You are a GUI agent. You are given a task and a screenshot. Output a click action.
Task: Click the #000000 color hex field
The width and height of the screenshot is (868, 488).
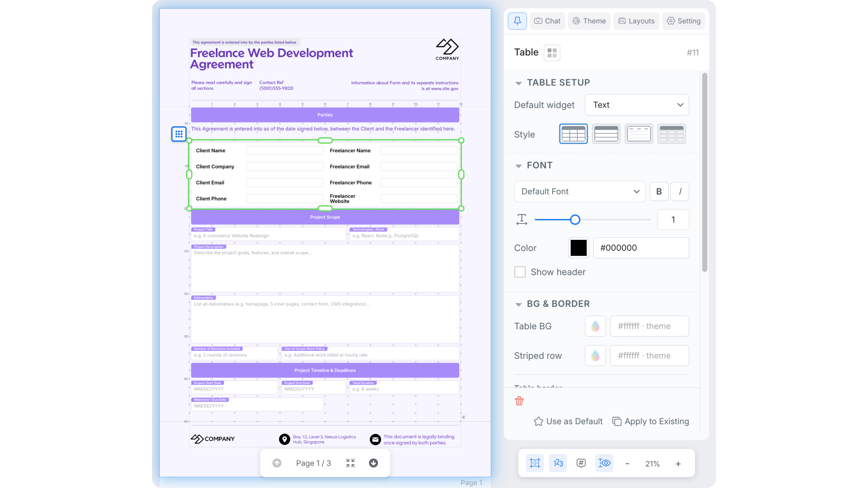(x=641, y=248)
